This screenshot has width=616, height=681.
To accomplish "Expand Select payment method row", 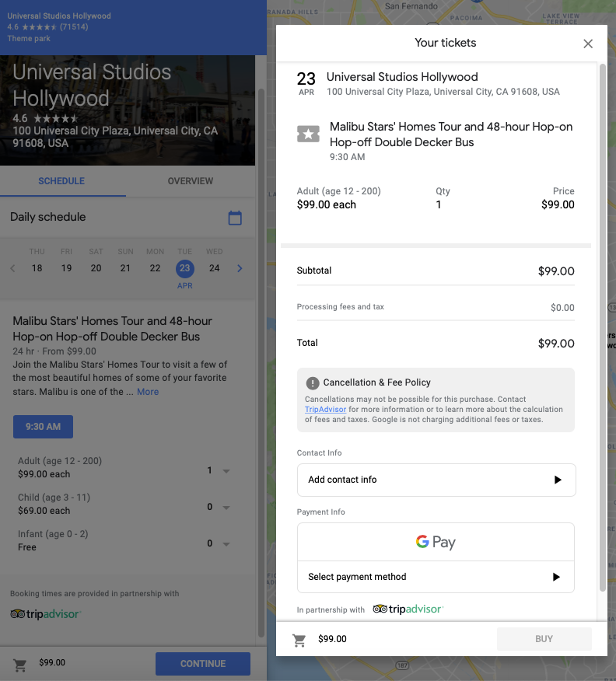I will click(436, 577).
